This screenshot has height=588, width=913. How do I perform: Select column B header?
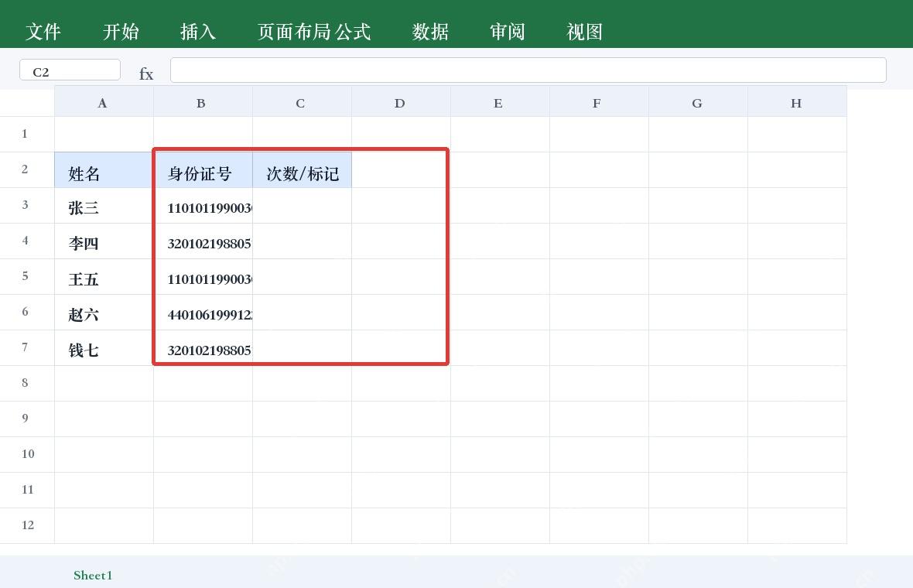click(x=203, y=102)
